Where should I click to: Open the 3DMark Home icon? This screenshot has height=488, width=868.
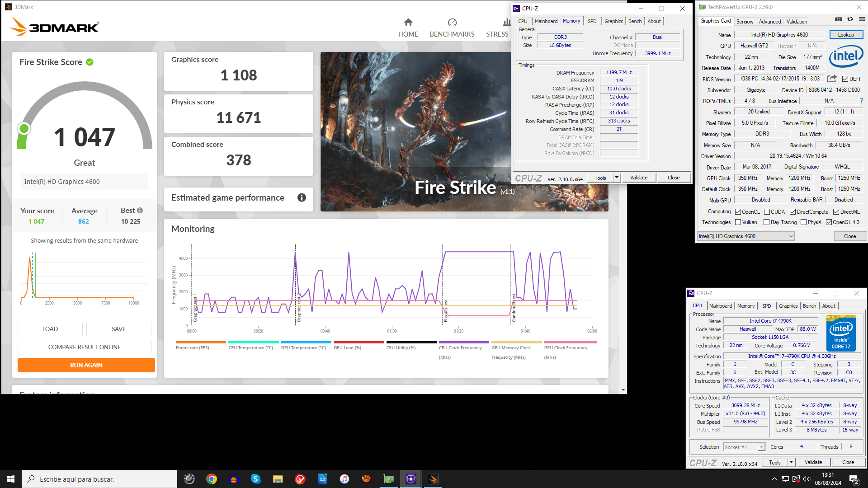[408, 22]
